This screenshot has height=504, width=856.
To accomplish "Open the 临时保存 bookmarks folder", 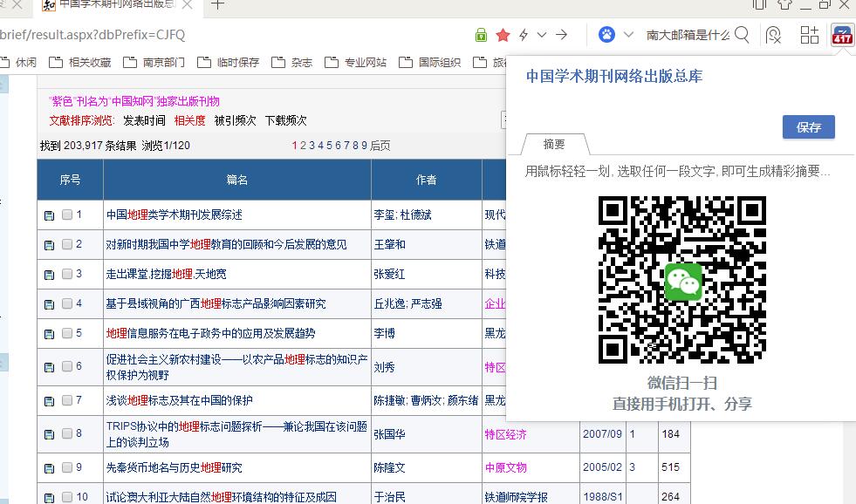I will click(x=229, y=62).
